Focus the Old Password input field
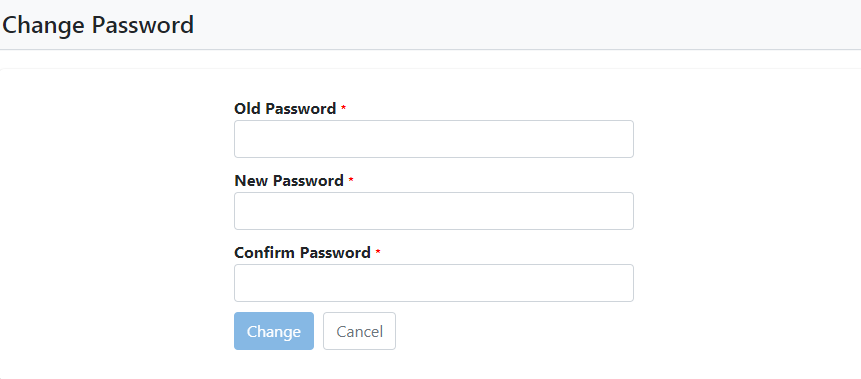Viewport: 861px width, 379px height. tap(434, 139)
